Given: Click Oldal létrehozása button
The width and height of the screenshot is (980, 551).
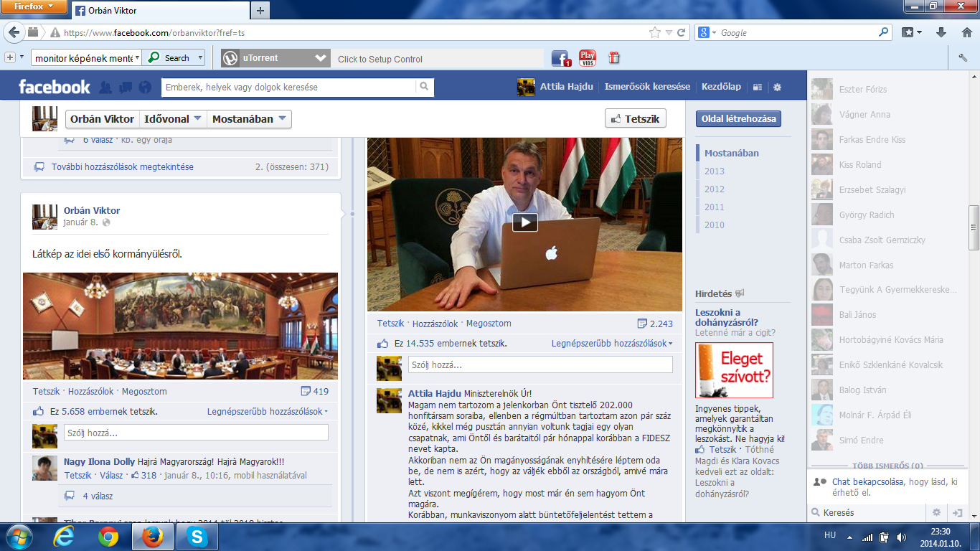Looking at the screenshot, I should (x=738, y=119).
